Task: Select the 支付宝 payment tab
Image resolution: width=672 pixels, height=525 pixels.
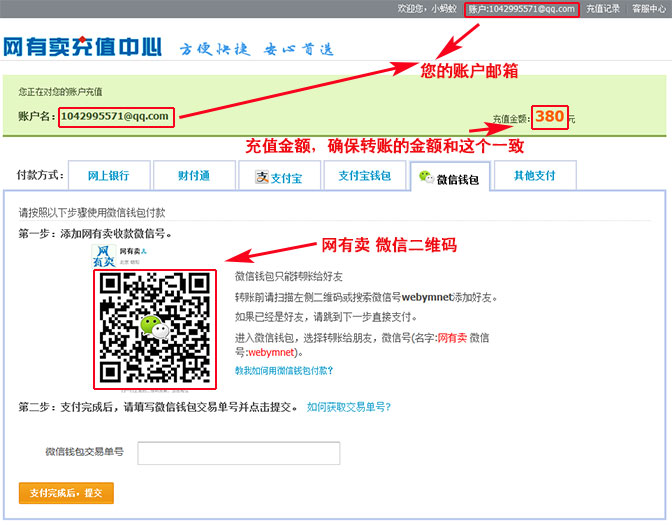Action: tap(279, 176)
